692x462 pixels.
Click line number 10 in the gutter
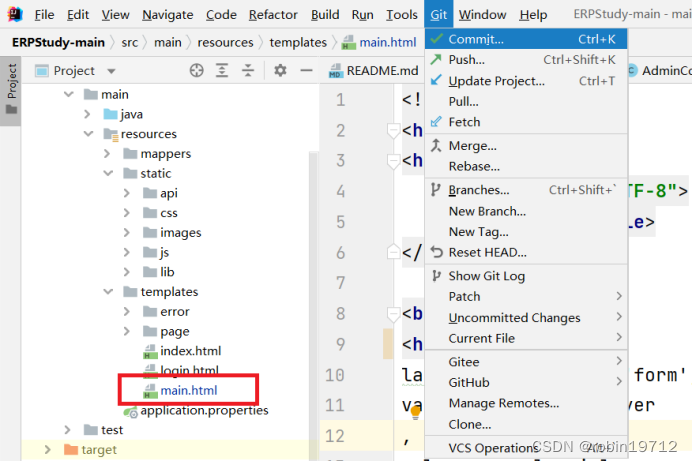[x=335, y=375]
